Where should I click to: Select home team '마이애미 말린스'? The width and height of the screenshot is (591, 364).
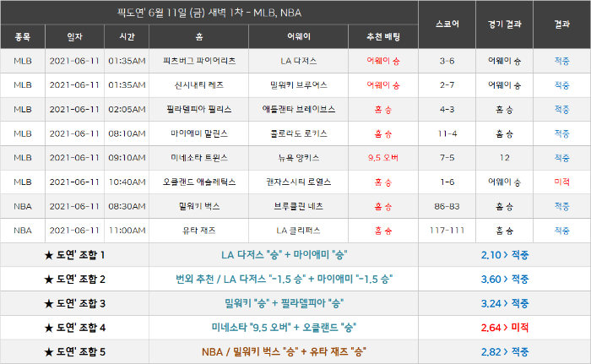[199, 133]
